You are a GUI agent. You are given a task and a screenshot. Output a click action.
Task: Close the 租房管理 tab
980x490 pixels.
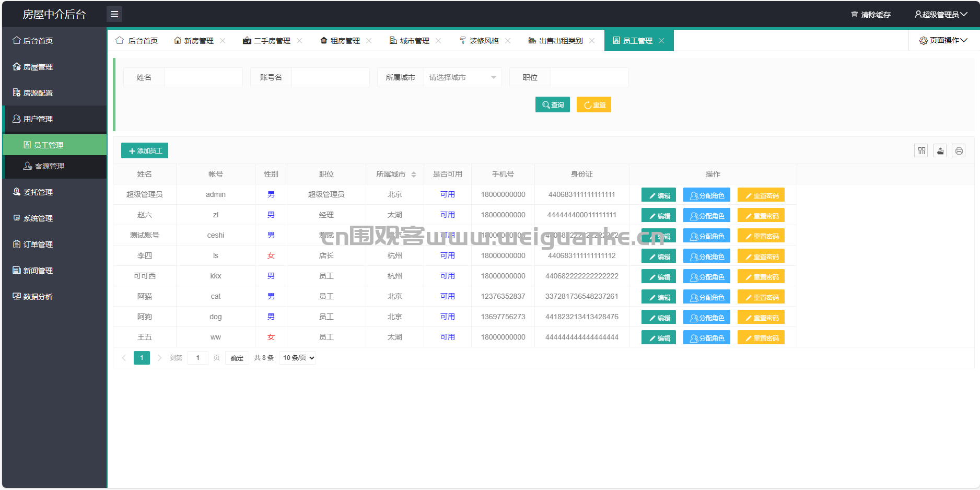pyautogui.click(x=369, y=41)
